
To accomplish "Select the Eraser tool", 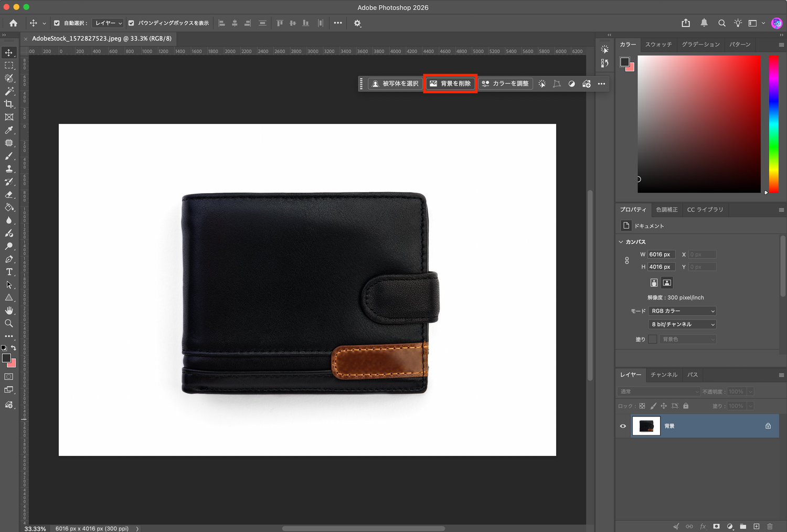I will pyautogui.click(x=9, y=195).
